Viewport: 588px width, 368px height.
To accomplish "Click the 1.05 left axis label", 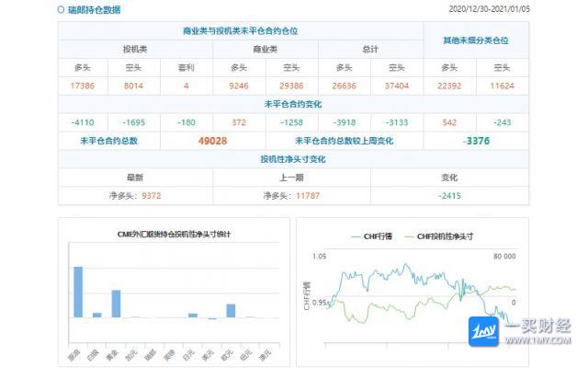I will click(x=319, y=256).
